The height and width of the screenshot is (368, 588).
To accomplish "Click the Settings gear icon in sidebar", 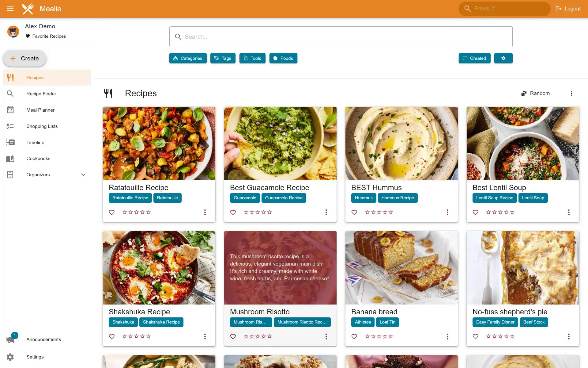I will (x=10, y=357).
